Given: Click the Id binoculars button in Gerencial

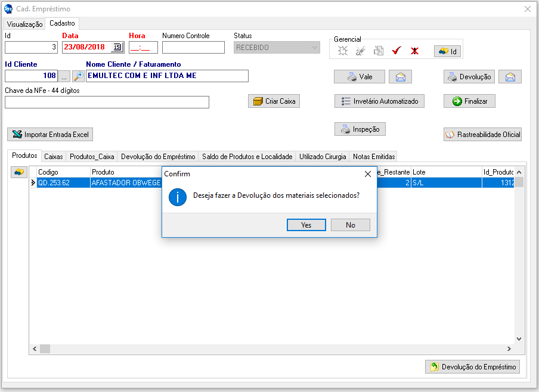Looking at the screenshot, I should [447, 51].
